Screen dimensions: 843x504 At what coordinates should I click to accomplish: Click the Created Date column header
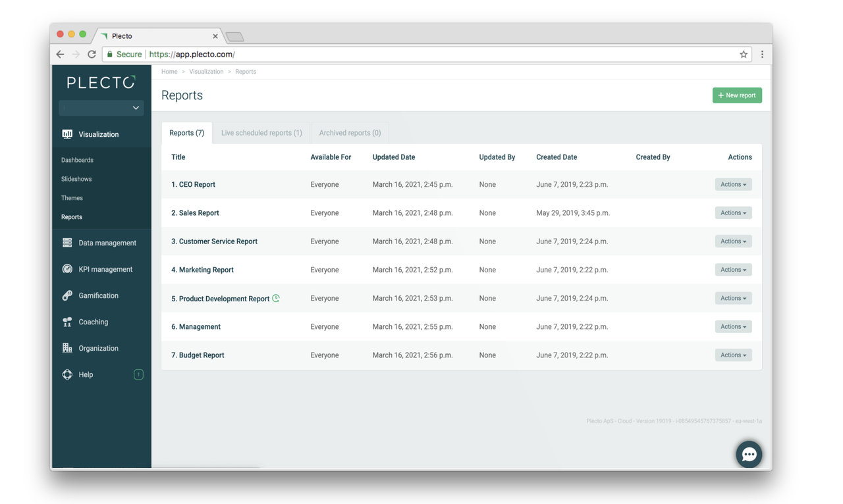click(x=557, y=157)
